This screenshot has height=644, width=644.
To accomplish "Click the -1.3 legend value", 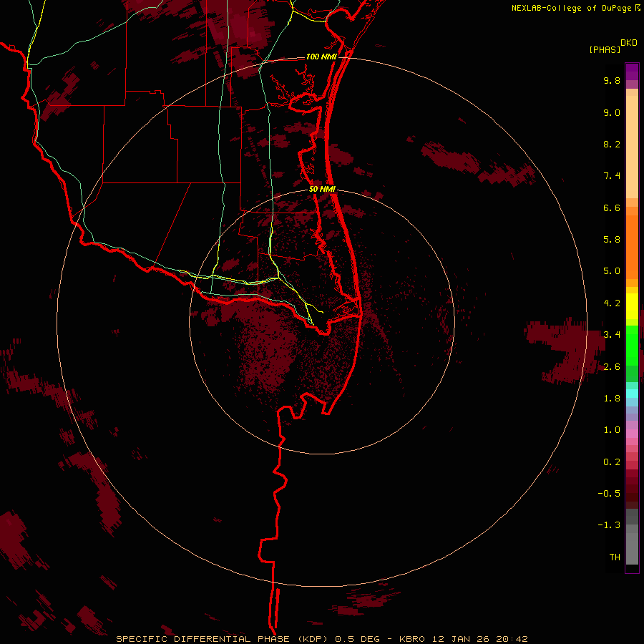I will click(609, 525).
